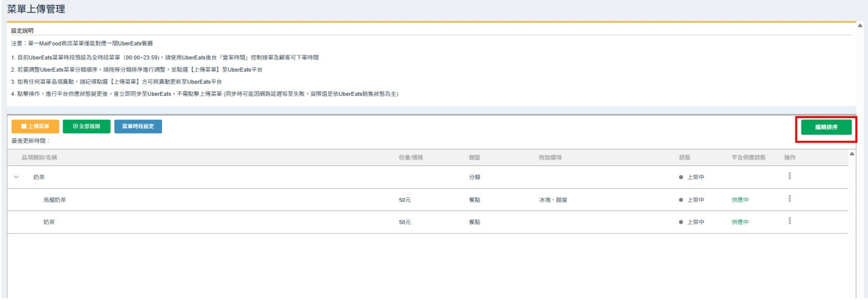Open the three-dot menu for the 50元 奶茶 item
Viewport: 868px width, 300px height.
point(790,221)
